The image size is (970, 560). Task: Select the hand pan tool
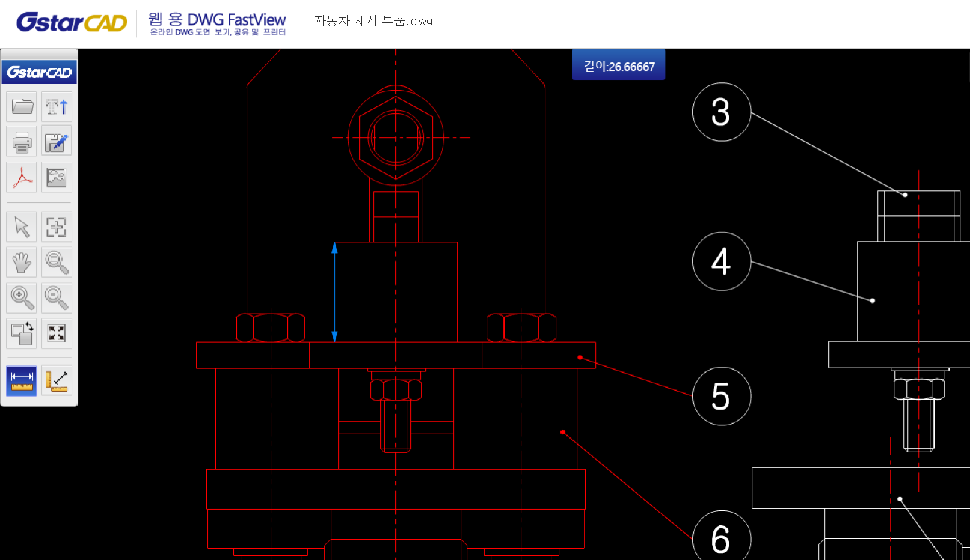pyautogui.click(x=22, y=263)
